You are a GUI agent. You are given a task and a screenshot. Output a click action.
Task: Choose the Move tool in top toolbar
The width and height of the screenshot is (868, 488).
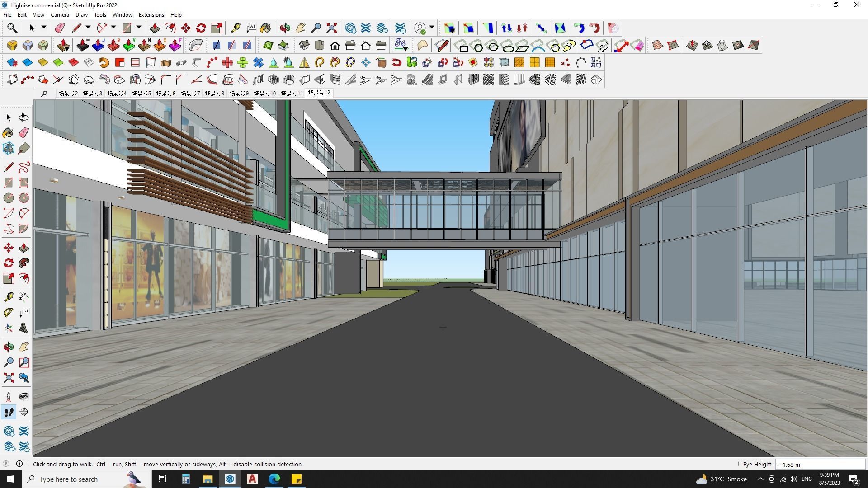point(185,28)
